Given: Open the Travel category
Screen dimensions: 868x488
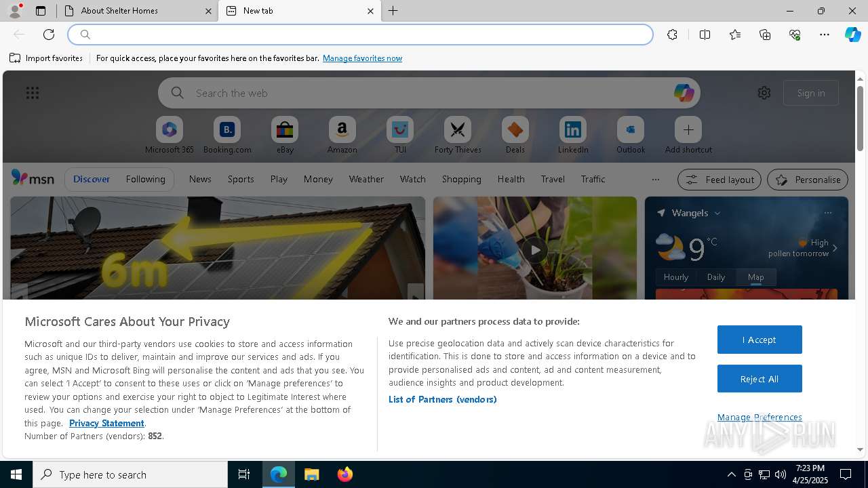Looking at the screenshot, I should [x=553, y=179].
